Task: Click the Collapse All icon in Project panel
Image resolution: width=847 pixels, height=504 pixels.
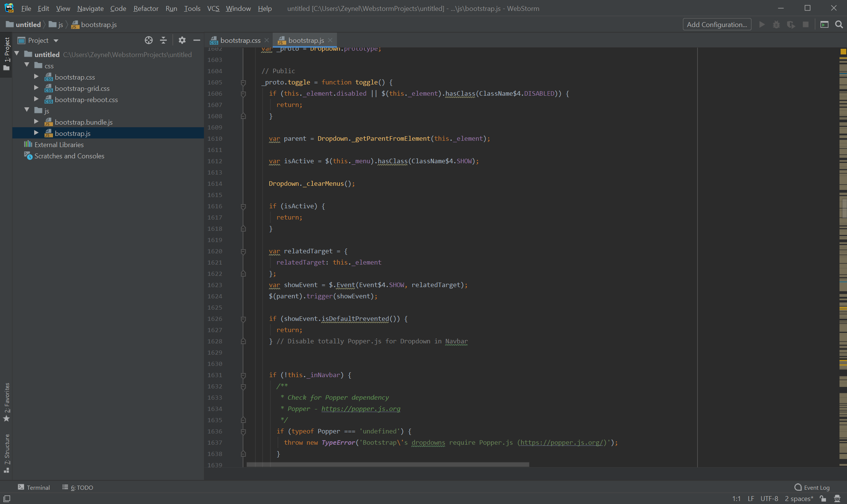Action: tap(163, 40)
